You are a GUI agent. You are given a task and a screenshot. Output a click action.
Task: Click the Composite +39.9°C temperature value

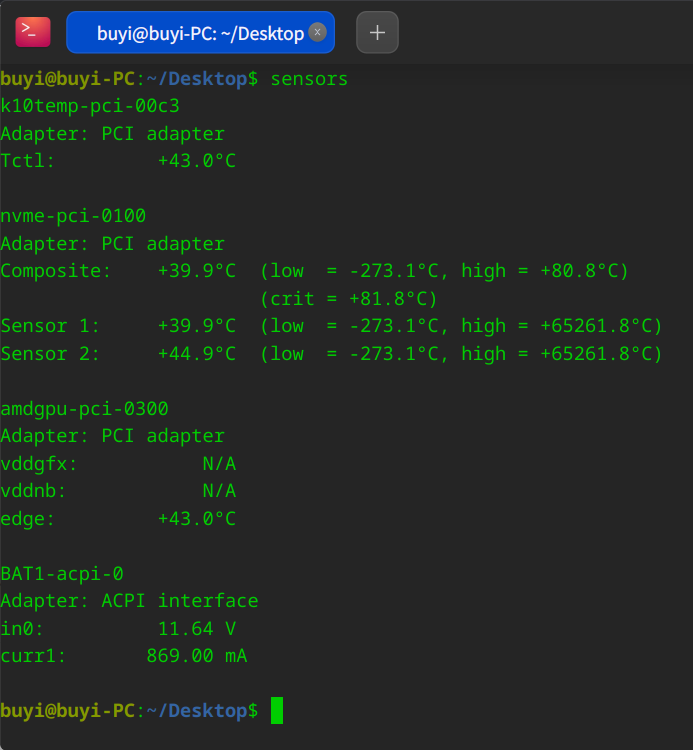click(x=197, y=271)
